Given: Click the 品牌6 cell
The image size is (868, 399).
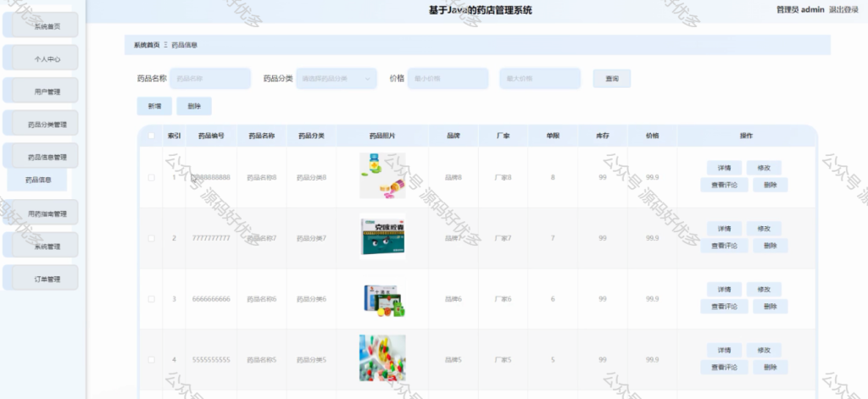Looking at the screenshot, I should tap(453, 299).
